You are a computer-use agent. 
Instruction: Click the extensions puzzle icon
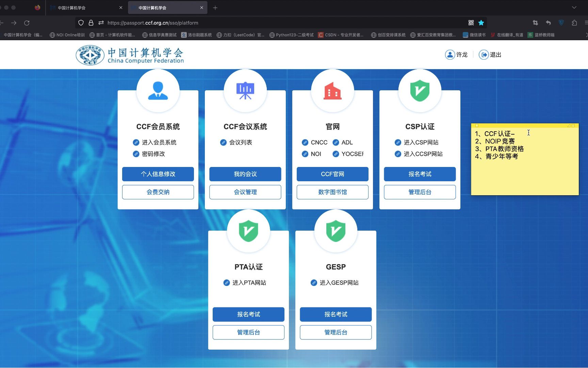tap(574, 23)
